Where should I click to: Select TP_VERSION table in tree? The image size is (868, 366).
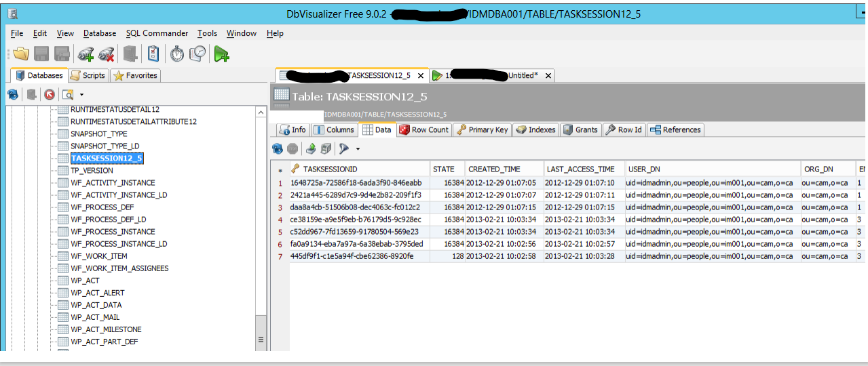pyautogui.click(x=92, y=170)
